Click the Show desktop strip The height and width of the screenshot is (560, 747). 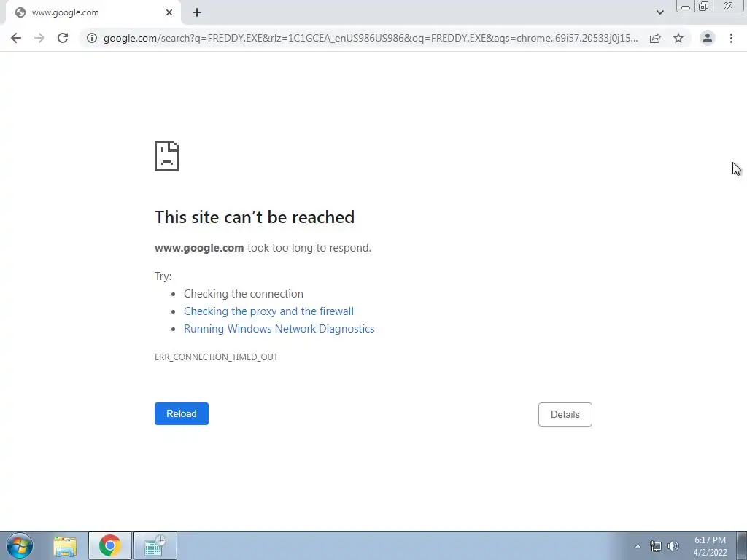[x=741, y=545]
